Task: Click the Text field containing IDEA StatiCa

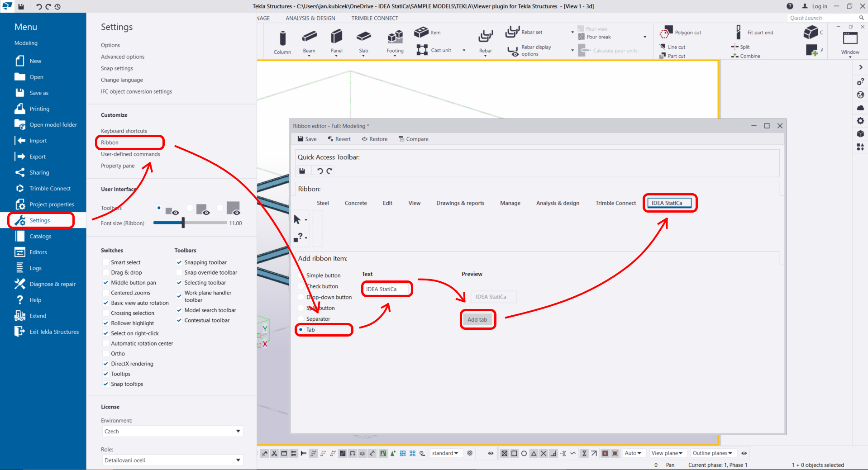Action: point(386,289)
